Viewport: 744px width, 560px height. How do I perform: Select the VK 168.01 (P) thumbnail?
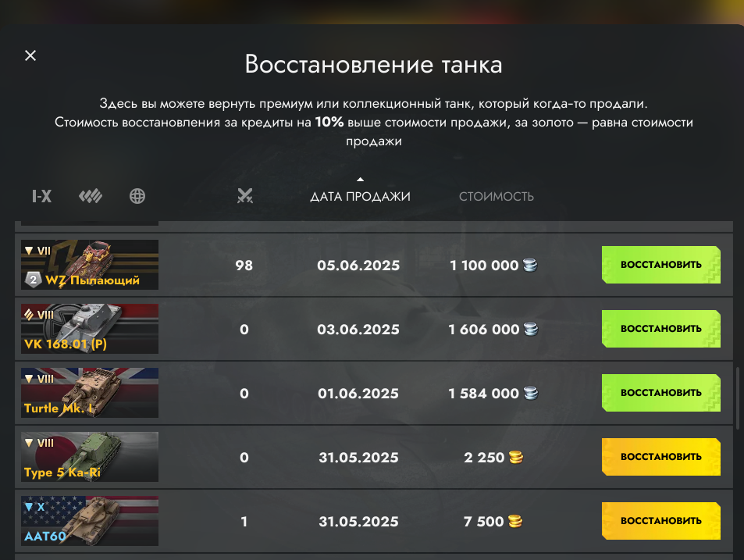pyautogui.click(x=90, y=329)
